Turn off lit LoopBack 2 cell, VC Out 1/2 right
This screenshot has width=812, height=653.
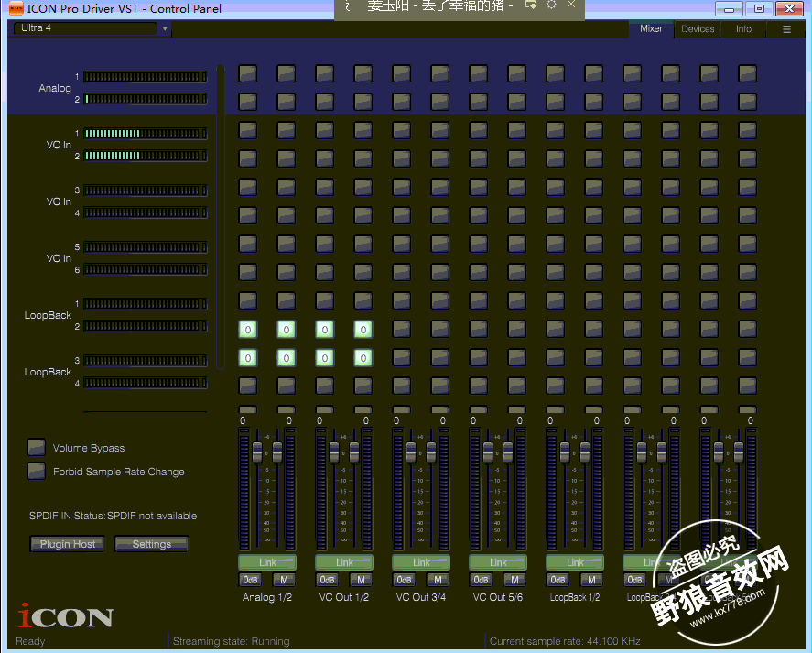363,330
